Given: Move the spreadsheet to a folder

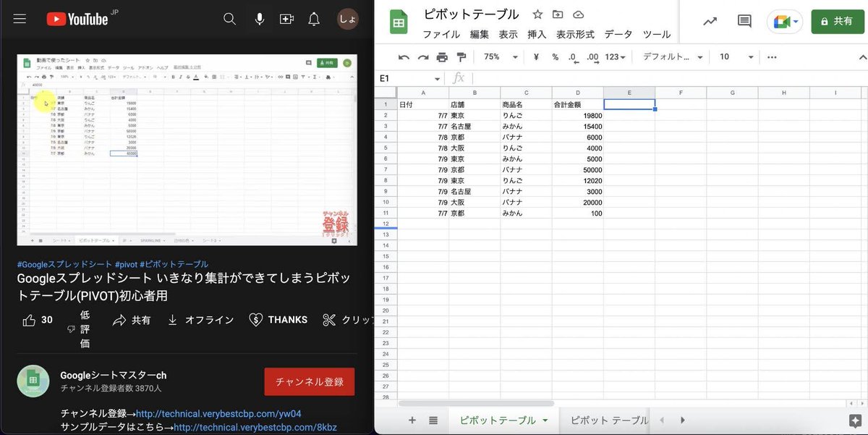Looking at the screenshot, I should [x=558, y=14].
